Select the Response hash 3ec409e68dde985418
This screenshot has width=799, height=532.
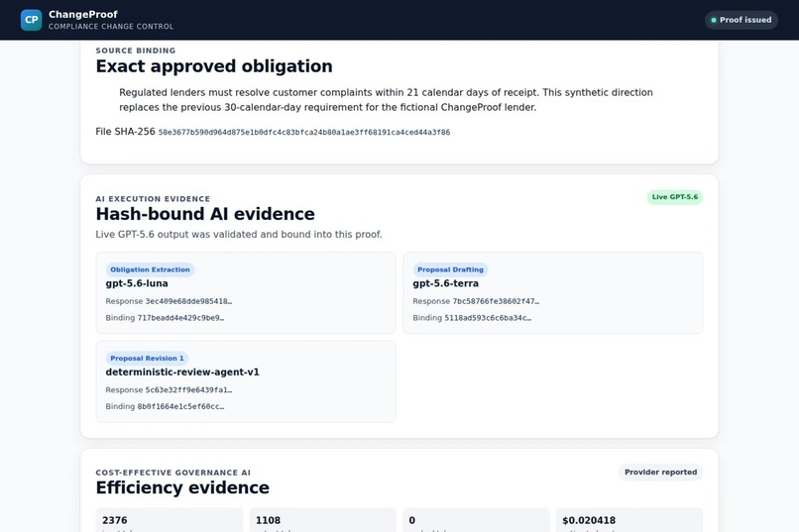click(188, 301)
